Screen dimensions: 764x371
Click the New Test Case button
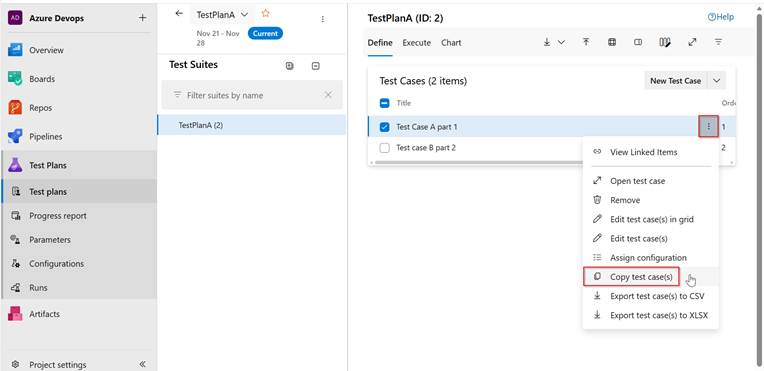tap(675, 81)
